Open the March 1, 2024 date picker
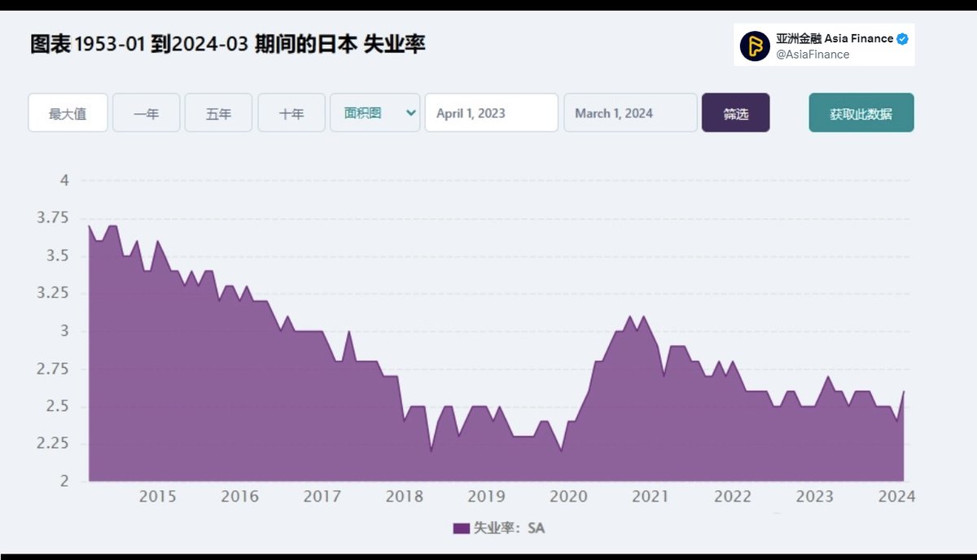Viewport: 977px width, 560px height. pos(630,112)
